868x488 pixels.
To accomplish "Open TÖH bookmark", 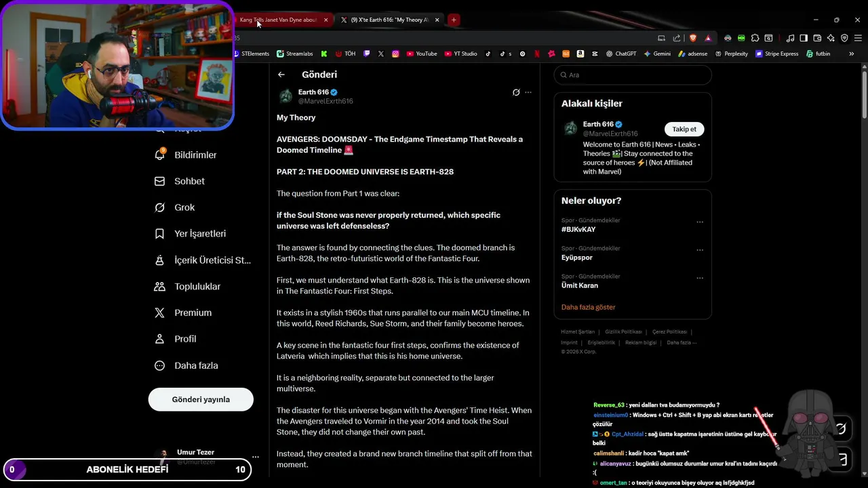I will click(x=345, y=54).
